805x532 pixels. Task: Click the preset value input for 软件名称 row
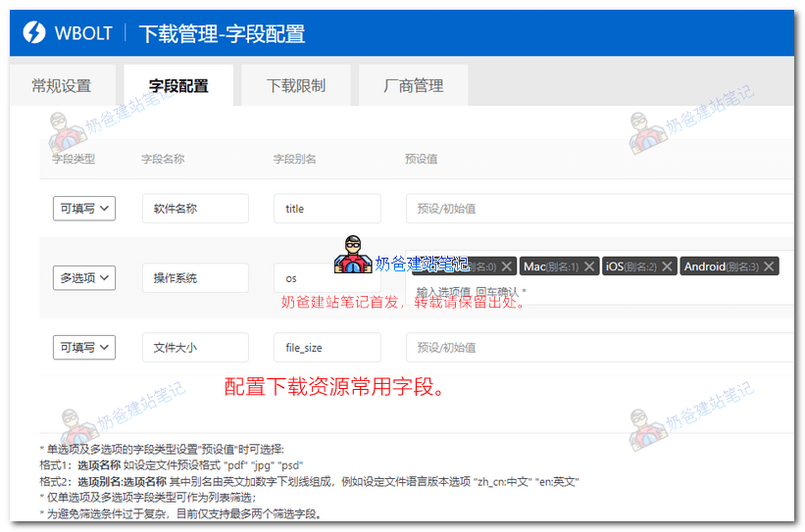(600, 209)
